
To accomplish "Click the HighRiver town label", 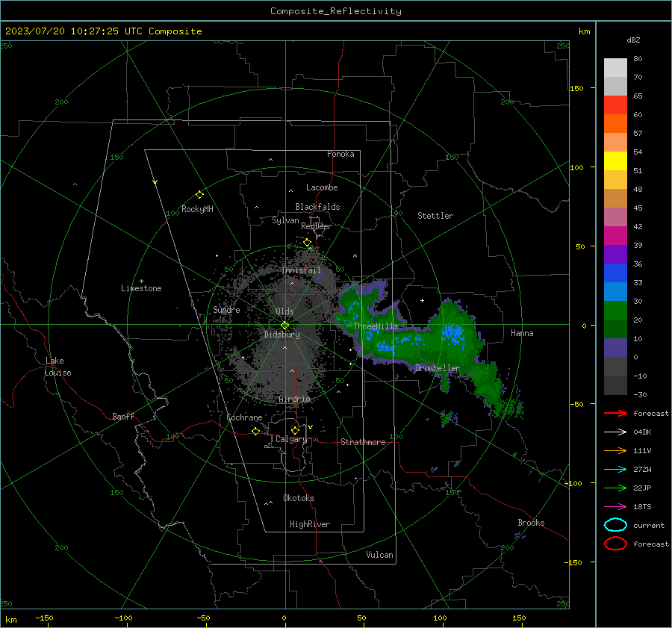I will [310, 524].
